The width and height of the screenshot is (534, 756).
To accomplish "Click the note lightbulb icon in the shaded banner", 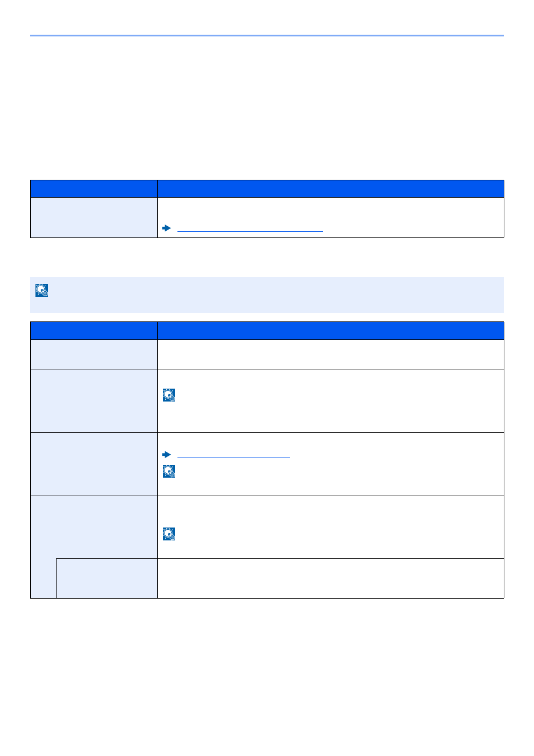I will pyautogui.click(x=41, y=290).
